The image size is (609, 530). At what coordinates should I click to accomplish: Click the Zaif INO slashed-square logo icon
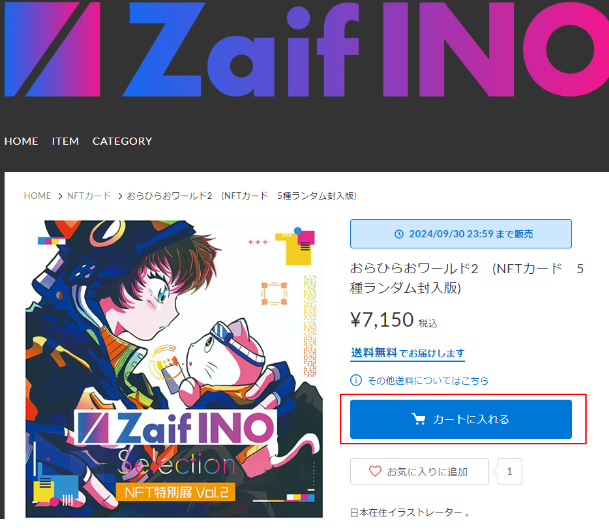pyautogui.click(x=52, y=49)
